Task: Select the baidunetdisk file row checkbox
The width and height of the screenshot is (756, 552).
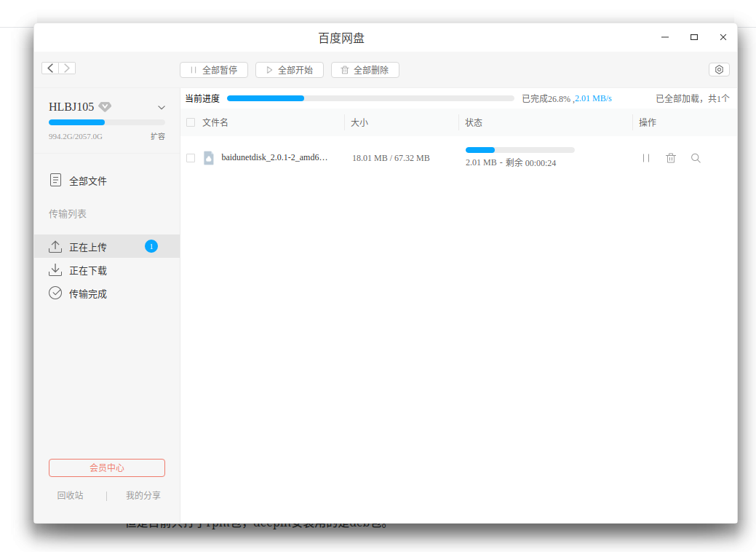Action: [191, 157]
